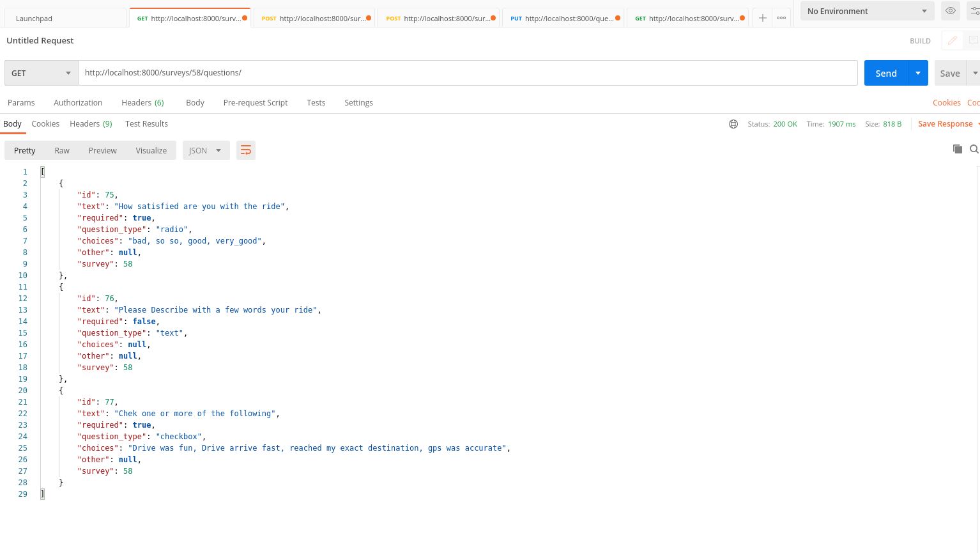
Task: Open the GET method dropdown
Action: [41, 73]
